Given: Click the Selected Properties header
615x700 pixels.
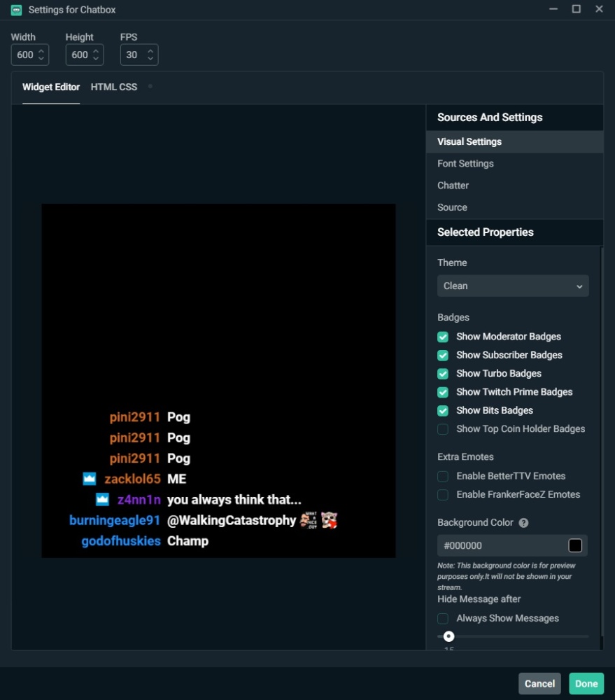Looking at the screenshot, I should 514,232.
